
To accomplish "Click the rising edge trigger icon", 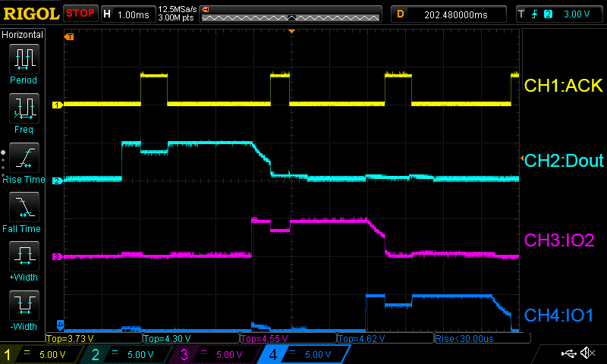I will [535, 14].
